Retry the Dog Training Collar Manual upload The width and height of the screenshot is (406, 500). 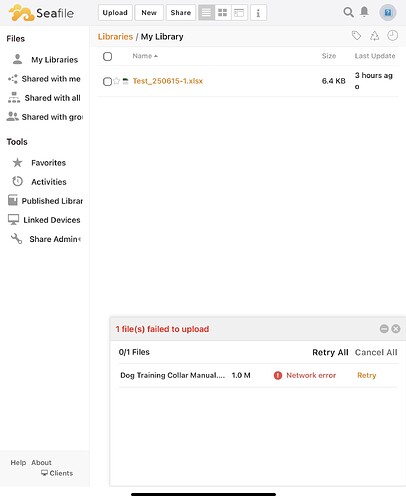tap(366, 375)
